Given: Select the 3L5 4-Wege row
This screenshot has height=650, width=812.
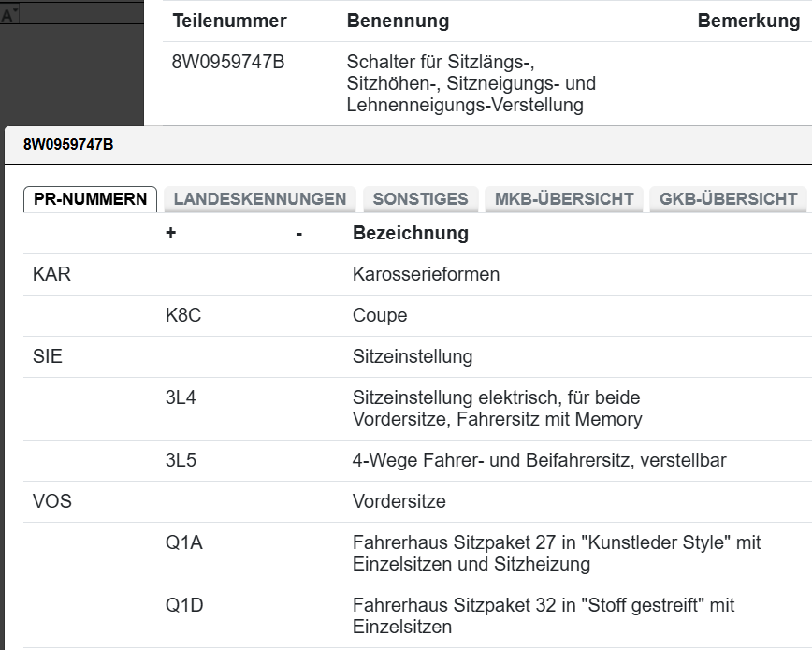Looking at the screenshot, I should 417,460.
